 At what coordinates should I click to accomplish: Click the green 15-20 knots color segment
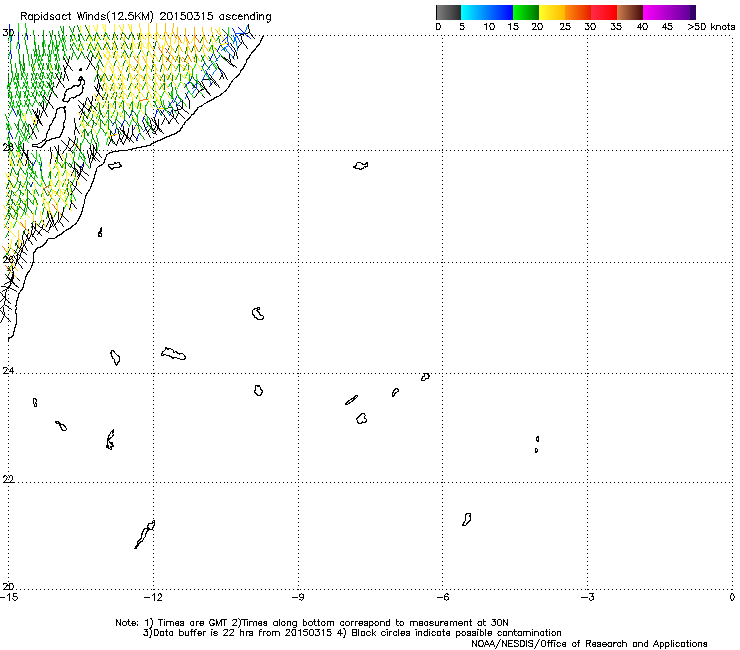526,12
